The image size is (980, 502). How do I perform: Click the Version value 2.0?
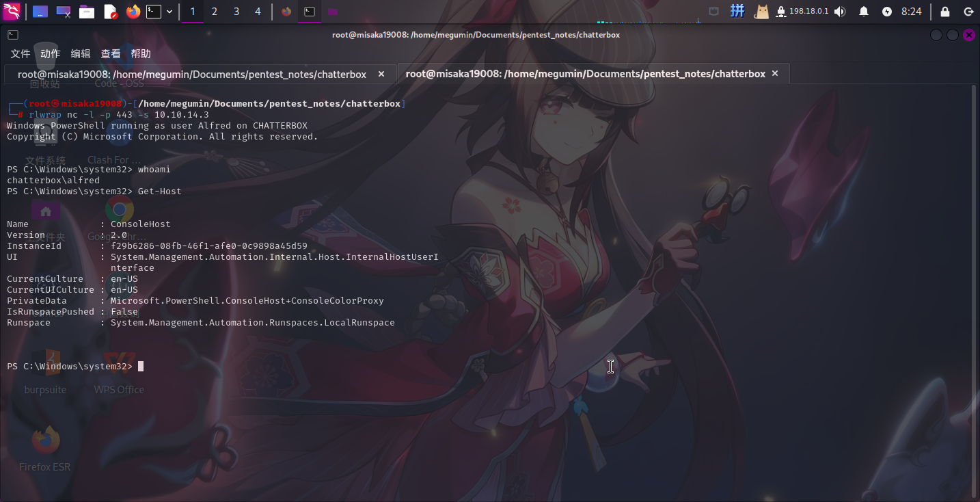point(119,235)
